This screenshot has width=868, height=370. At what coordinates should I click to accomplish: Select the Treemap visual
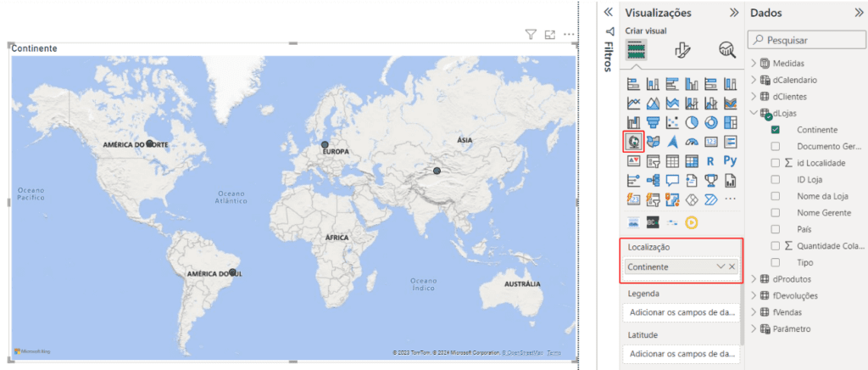[x=730, y=122]
